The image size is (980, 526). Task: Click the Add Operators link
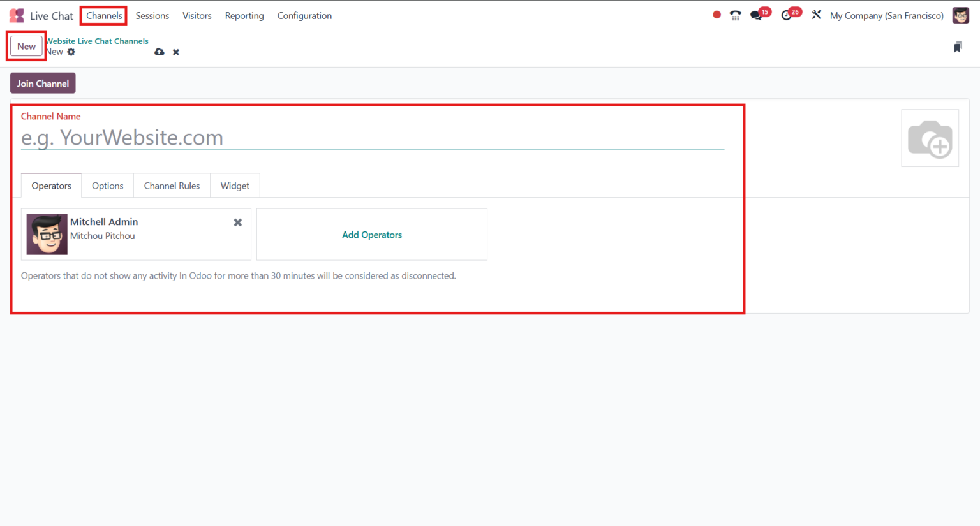(x=372, y=234)
